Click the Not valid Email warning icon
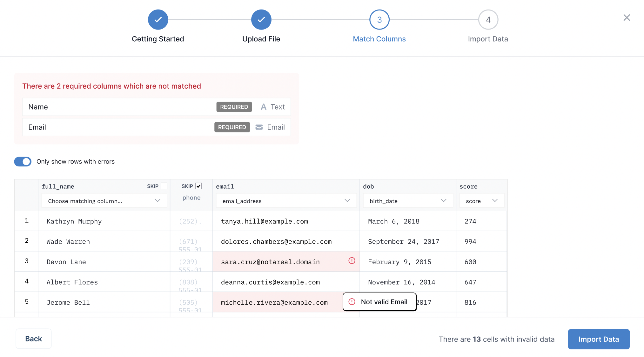644x357 pixels. tap(352, 302)
